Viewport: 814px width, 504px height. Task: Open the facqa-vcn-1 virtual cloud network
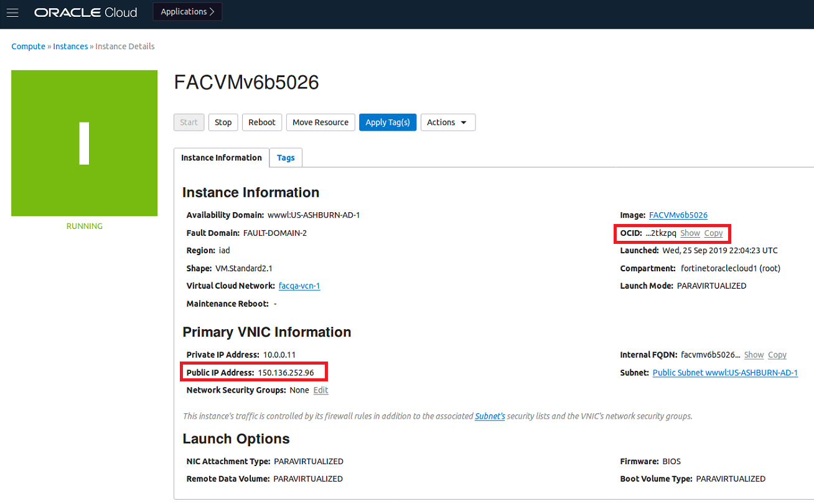(299, 286)
